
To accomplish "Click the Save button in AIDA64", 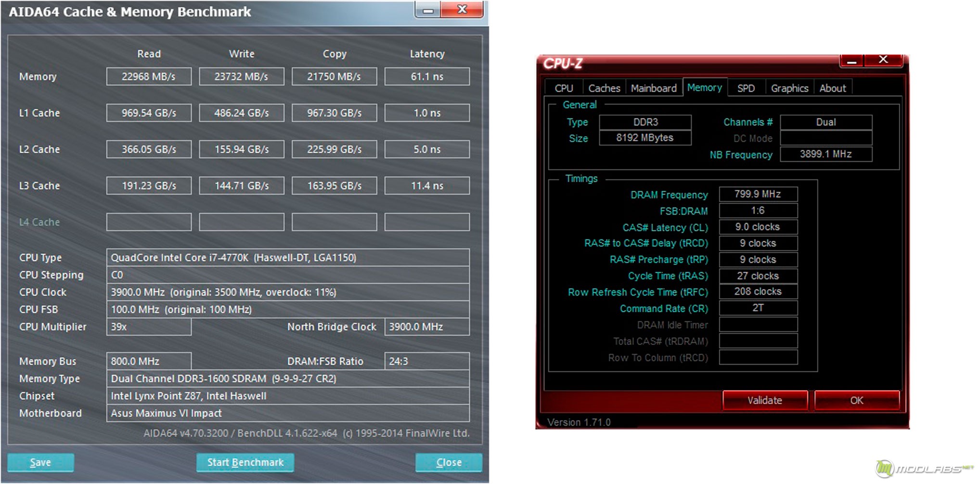I will [40, 462].
